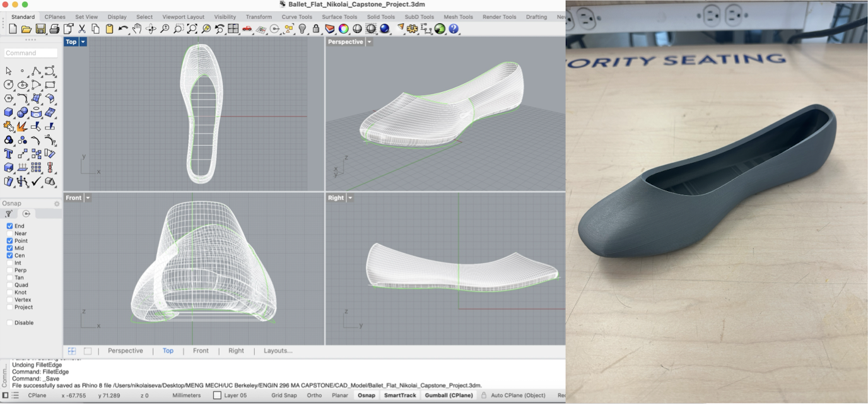Click the Paste clipboard icon
Screen dimensions: 868x405
tap(110, 29)
